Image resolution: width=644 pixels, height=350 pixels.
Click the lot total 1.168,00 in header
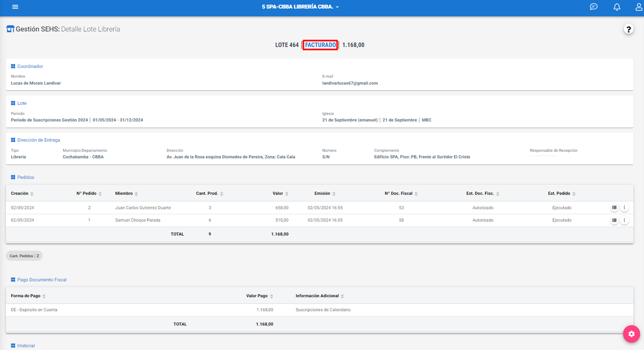click(x=353, y=45)
